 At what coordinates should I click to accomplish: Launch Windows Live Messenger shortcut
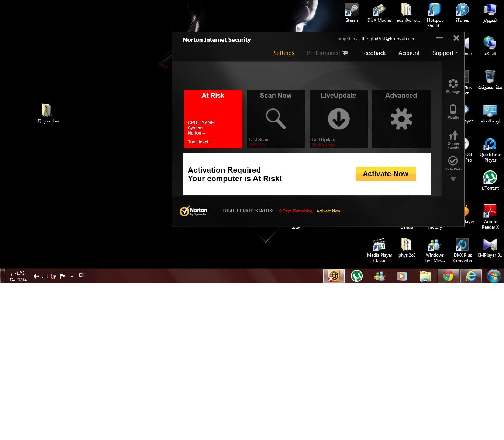point(435,250)
